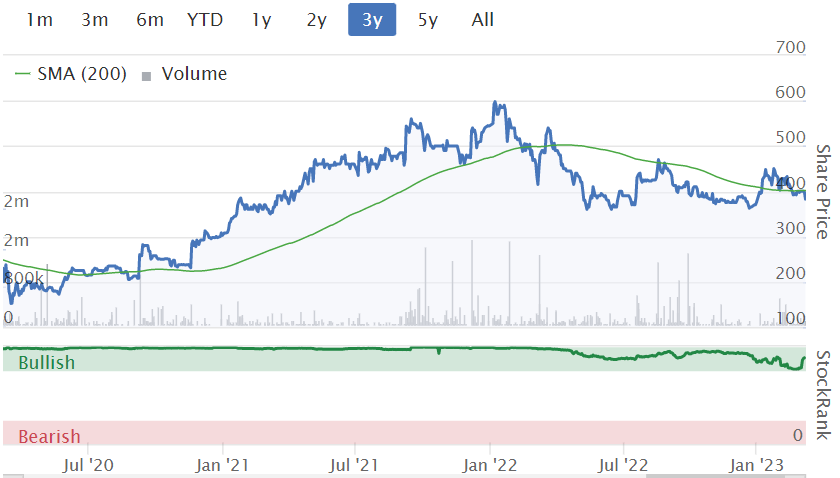Click the Bearish zone label

[x=49, y=436]
